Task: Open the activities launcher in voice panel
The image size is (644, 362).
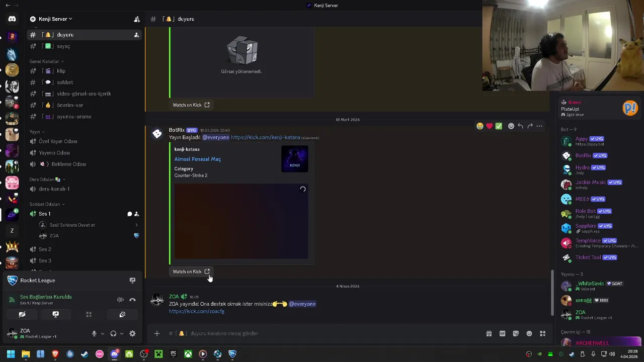Action: pyautogui.click(x=89, y=314)
